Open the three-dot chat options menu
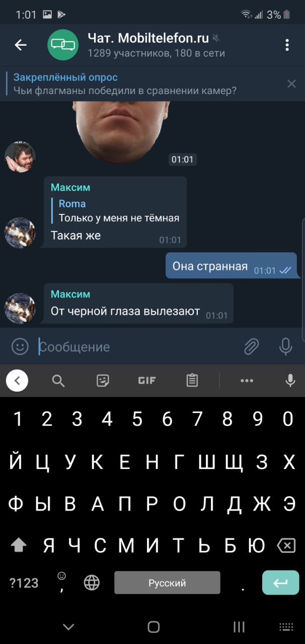This screenshot has height=644, width=305. [287, 45]
